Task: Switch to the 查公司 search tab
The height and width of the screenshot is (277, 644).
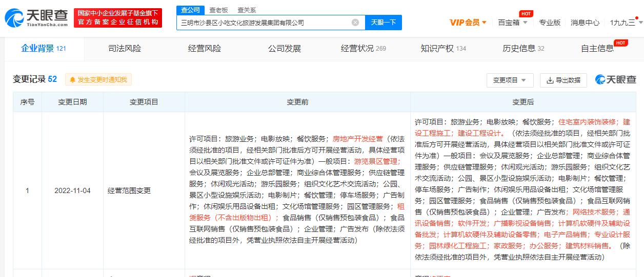Action: pos(190,10)
